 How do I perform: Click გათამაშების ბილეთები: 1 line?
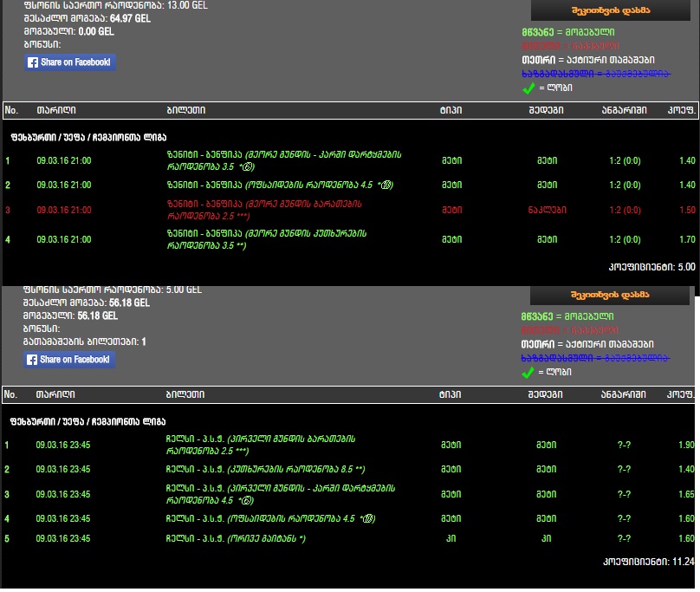click(84, 342)
